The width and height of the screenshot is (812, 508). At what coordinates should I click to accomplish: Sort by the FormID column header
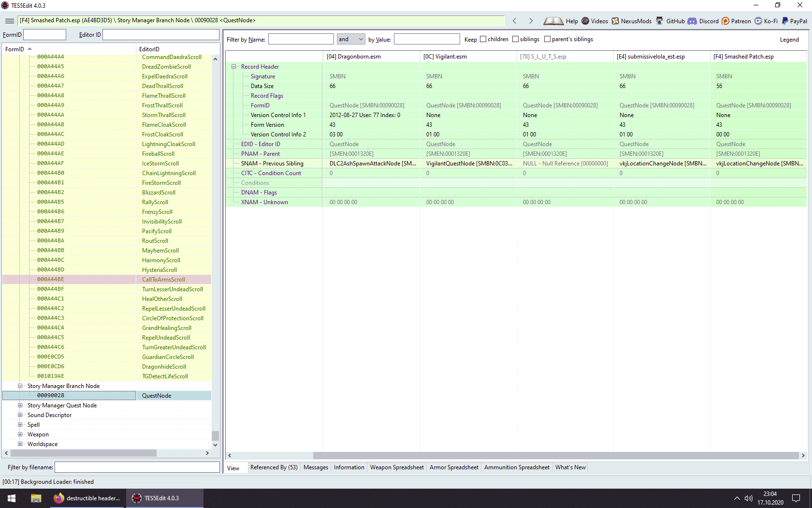pos(70,49)
